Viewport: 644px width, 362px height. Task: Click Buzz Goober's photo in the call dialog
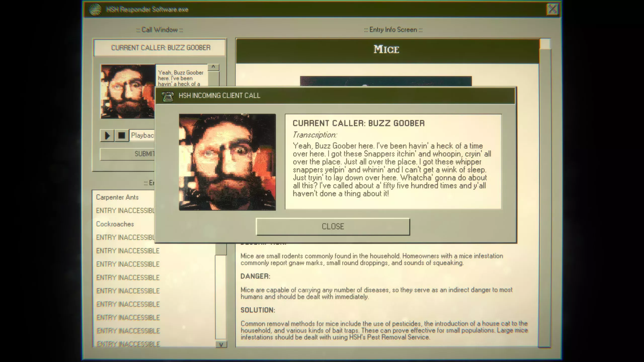[x=227, y=162]
